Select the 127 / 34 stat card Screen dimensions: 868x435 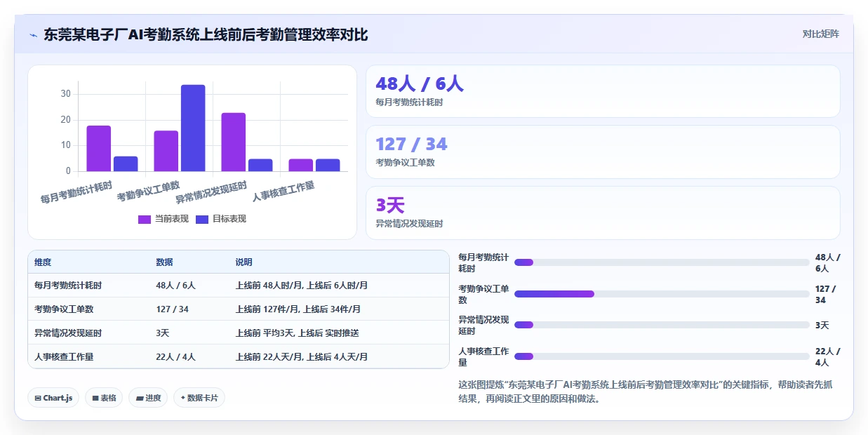coord(603,152)
